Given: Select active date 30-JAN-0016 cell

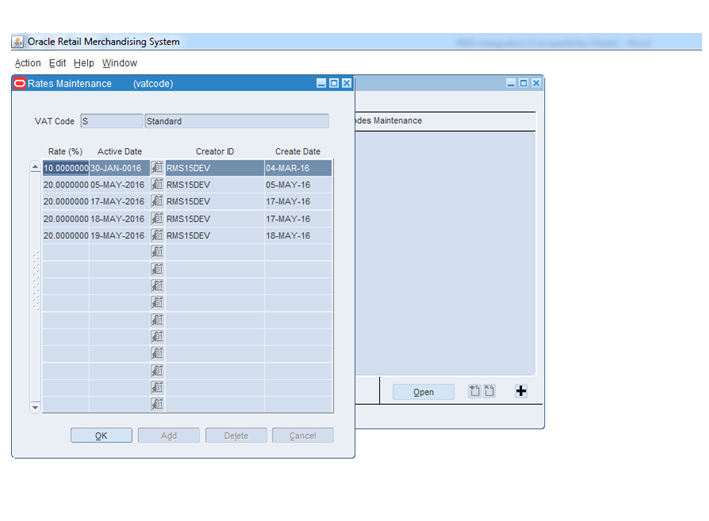Looking at the screenshot, I should click(x=119, y=168).
